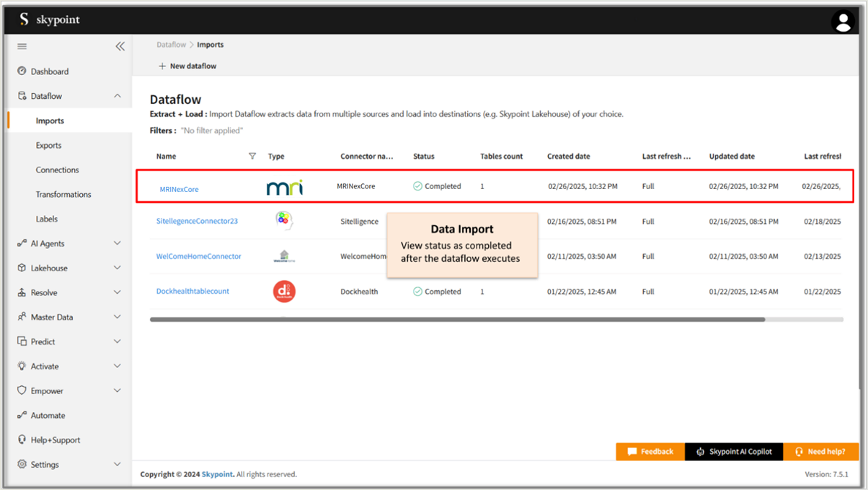Collapse the Dataflow sidebar section
This screenshot has height=490, width=868.
[118, 96]
